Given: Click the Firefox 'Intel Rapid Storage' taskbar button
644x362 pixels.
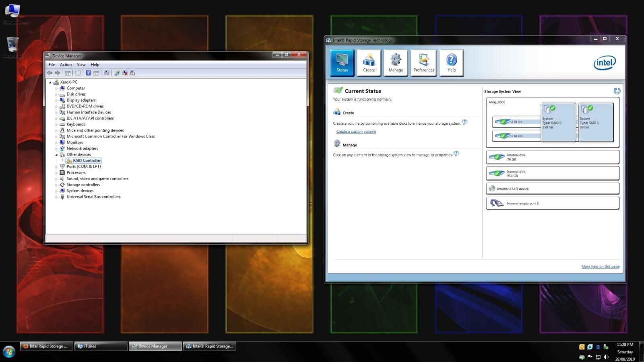Looking at the screenshot, I should [x=47, y=346].
